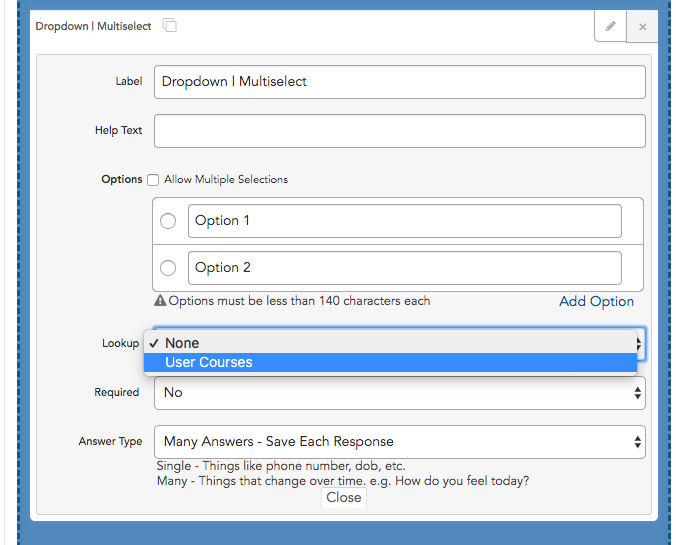Click the Add Option link

596,301
